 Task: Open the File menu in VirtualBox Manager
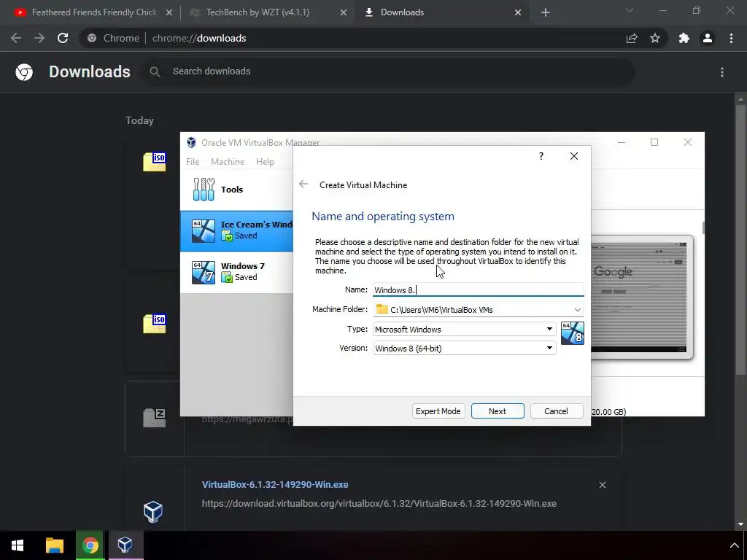tap(193, 162)
